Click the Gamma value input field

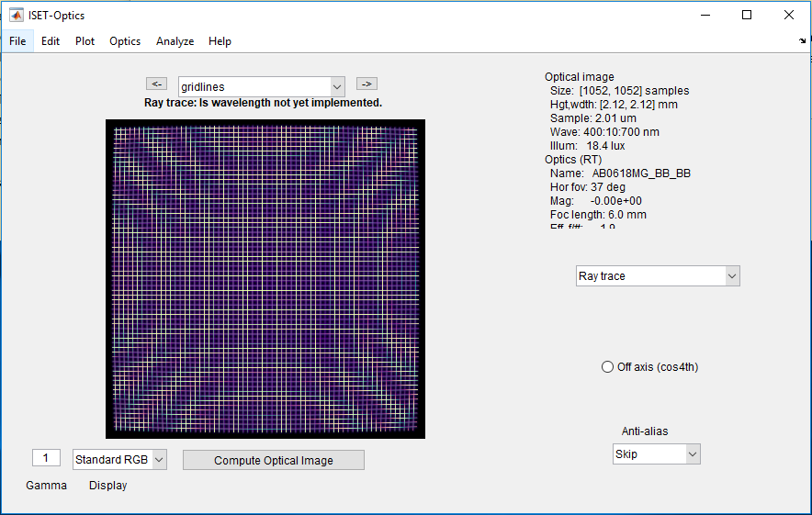(x=46, y=458)
